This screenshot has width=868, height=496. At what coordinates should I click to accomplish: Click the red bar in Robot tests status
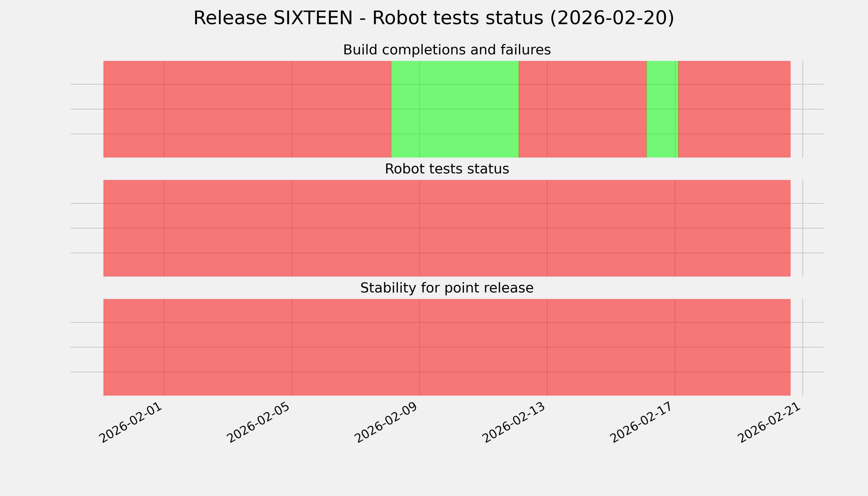coord(447,228)
